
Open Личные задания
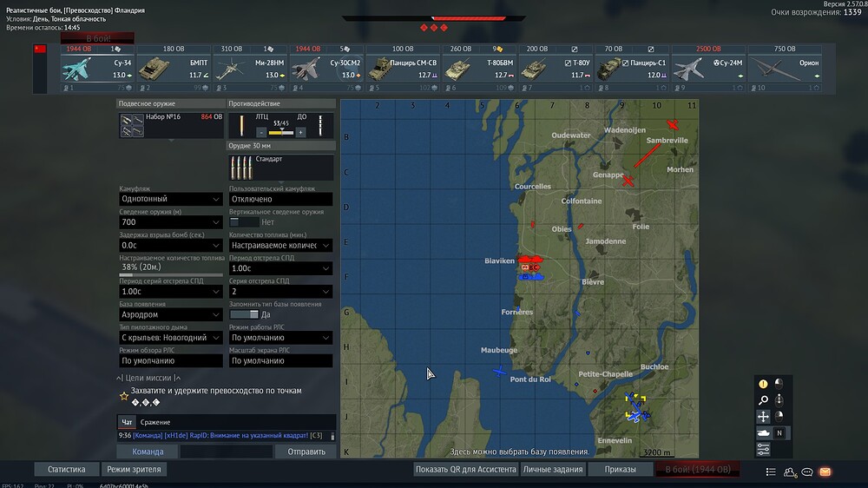(x=553, y=469)
